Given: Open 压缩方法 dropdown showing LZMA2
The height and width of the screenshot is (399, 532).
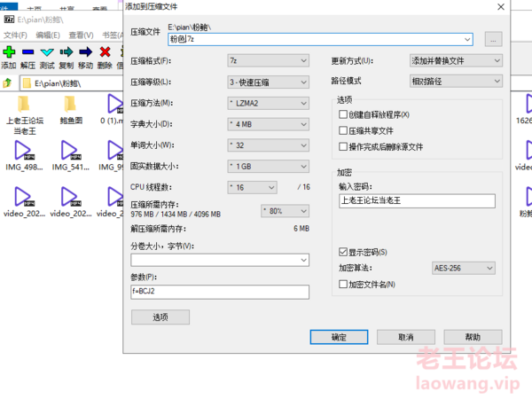Looking at the screenshot, I should [268, 103].
